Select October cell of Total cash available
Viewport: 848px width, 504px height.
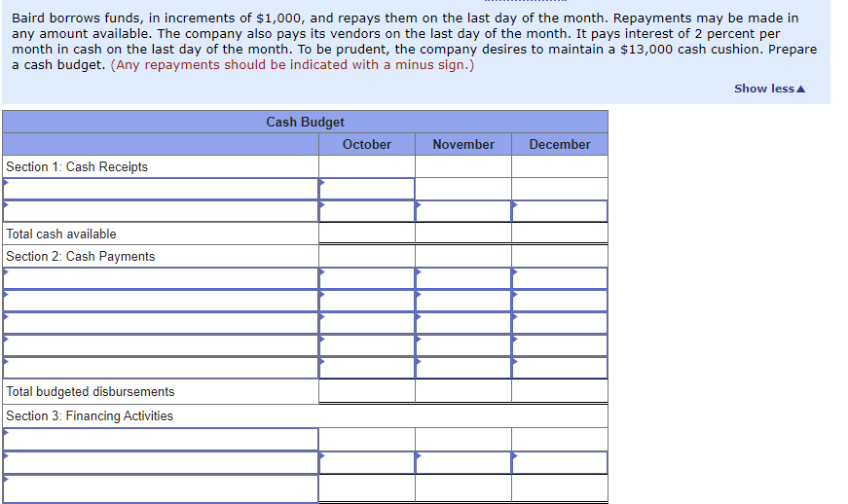[x=367, y=234]
